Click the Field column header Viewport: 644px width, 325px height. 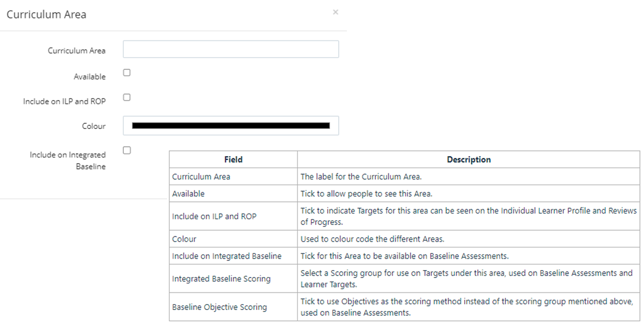[234, 160]
